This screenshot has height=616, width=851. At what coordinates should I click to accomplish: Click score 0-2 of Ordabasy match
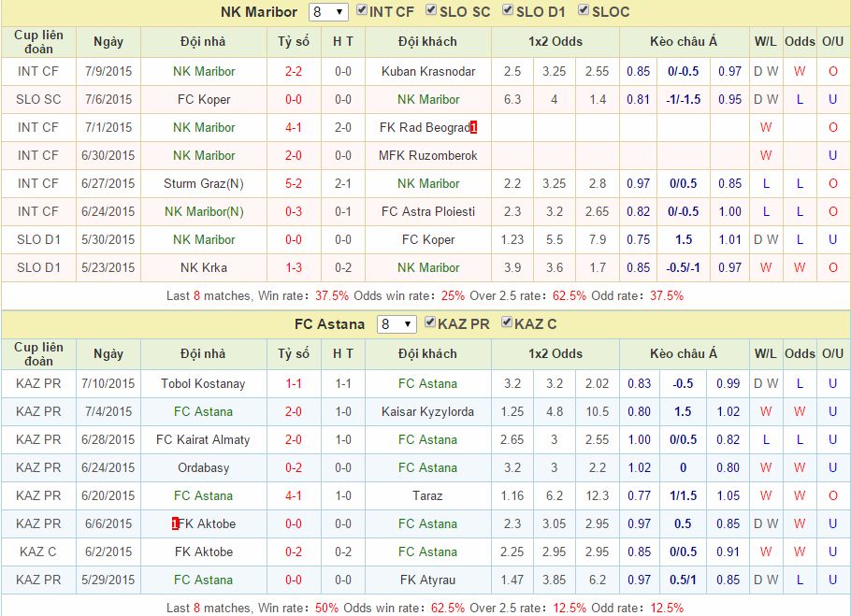[x=294, y=468]
